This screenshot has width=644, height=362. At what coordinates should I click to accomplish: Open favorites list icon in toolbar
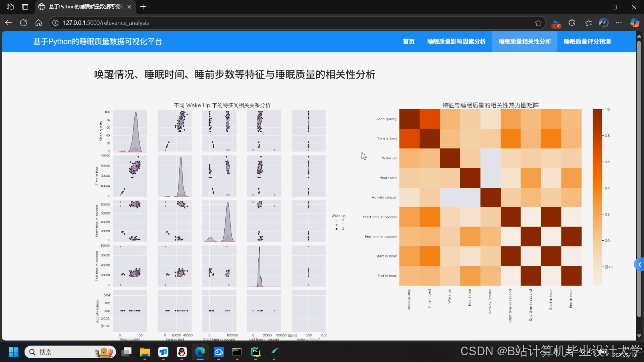tap(588, 23)
